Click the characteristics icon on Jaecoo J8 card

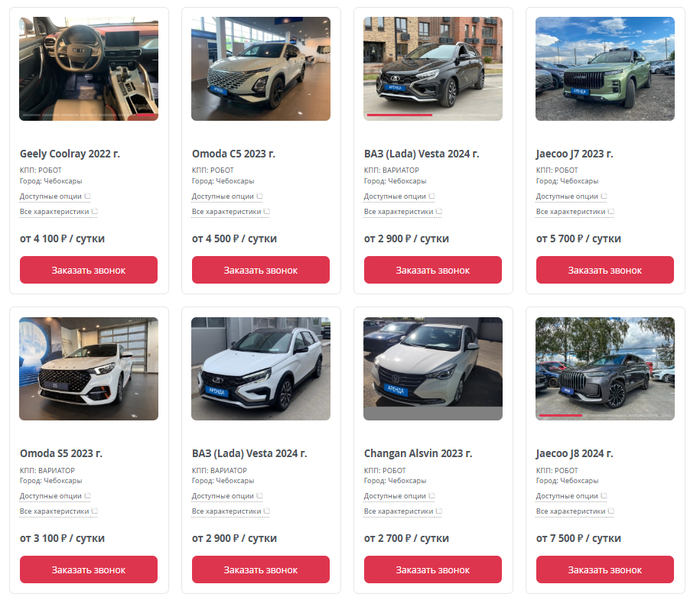click(x=611, y=511)
